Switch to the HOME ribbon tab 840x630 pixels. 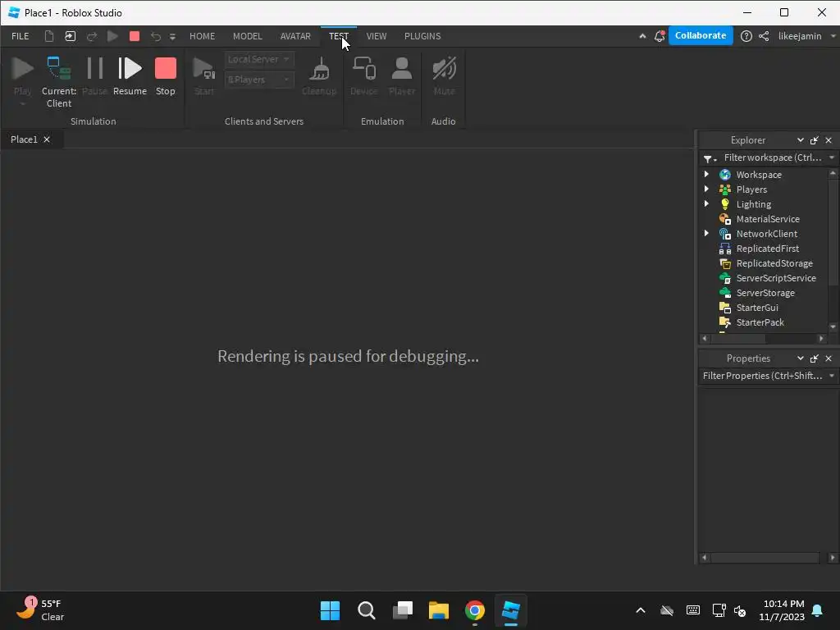point(202,36)
